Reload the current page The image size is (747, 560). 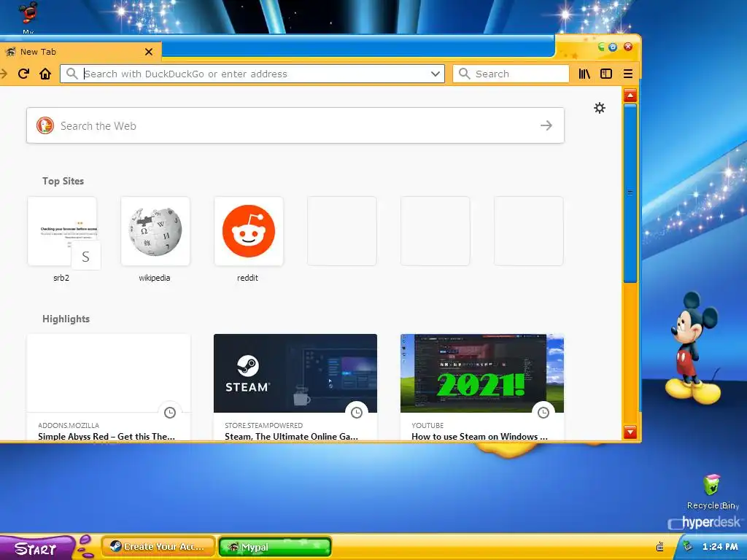click(23, 74)
